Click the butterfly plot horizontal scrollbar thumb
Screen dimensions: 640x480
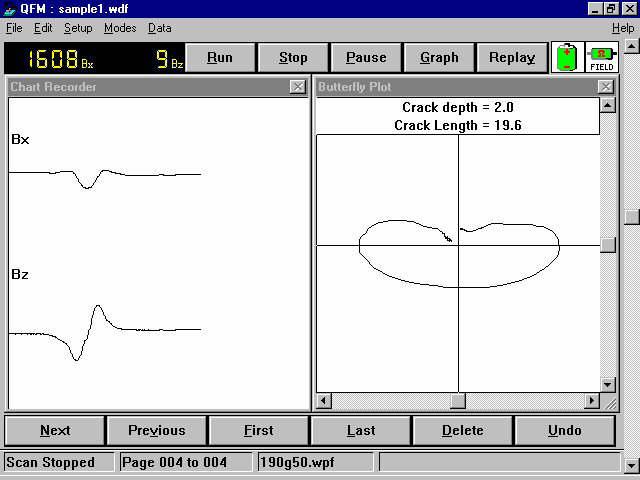(457, 401)
